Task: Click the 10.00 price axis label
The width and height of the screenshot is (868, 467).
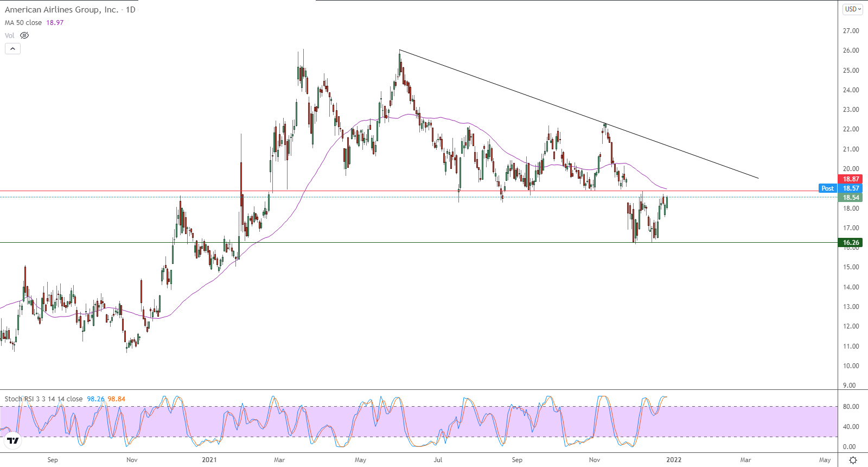Action: pyautogui.click(x=851, y=366)
